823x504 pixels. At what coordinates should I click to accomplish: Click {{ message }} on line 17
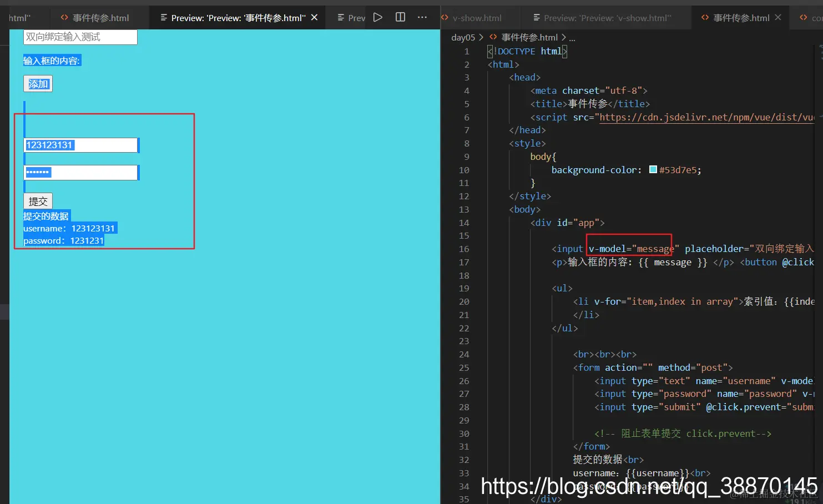coord(673,262)
